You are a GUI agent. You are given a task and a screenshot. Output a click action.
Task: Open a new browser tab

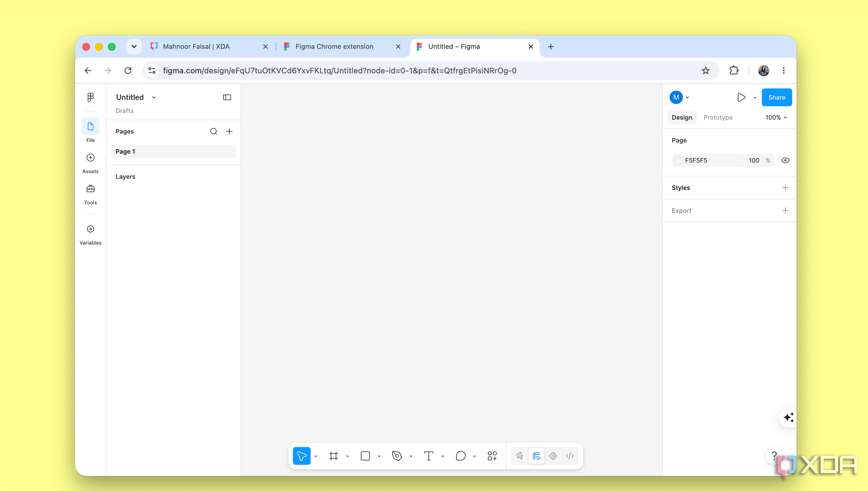coord(551,47)
